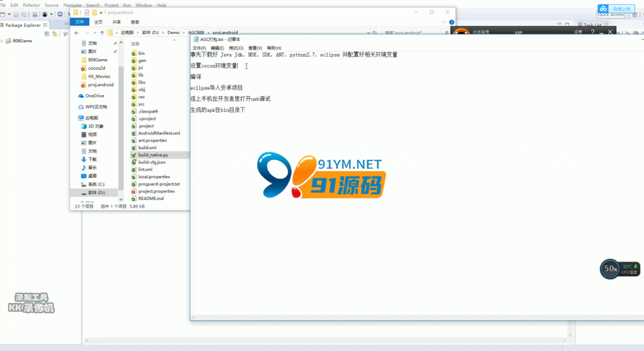Screen dimensions: 644x351
Task: Click Explorer help question mark icon
Action: coord(452,22)
